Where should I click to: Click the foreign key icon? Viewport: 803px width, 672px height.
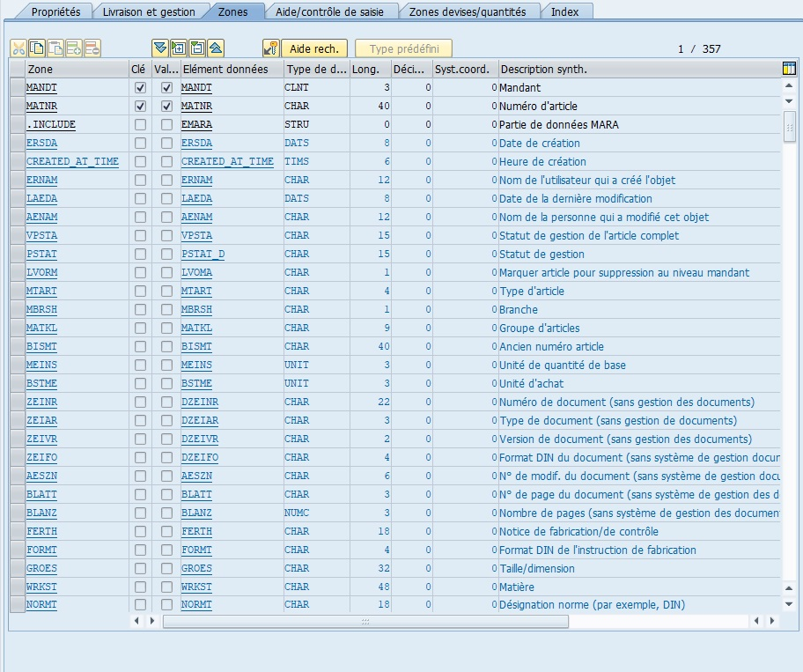point(271,49)
